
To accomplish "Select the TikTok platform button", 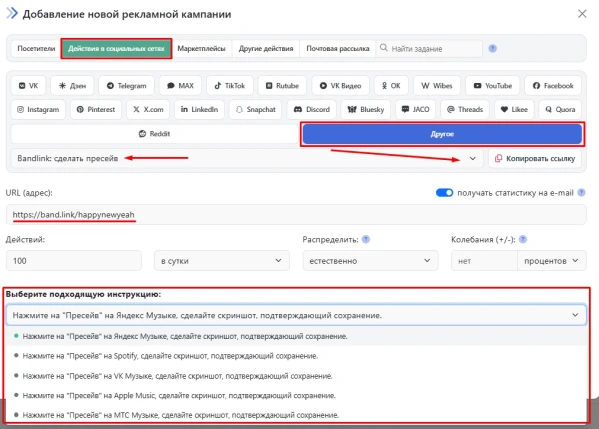I will point(230,86).
